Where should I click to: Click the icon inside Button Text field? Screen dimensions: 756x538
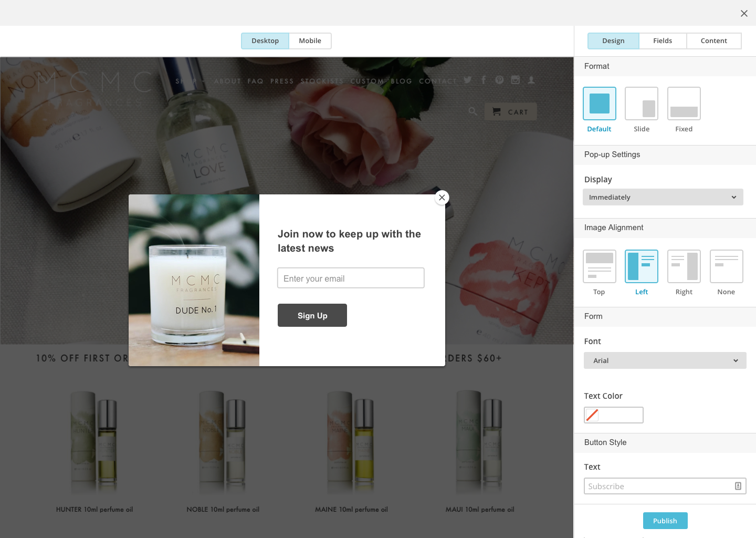pyautogui.click(x=738, y=486)
